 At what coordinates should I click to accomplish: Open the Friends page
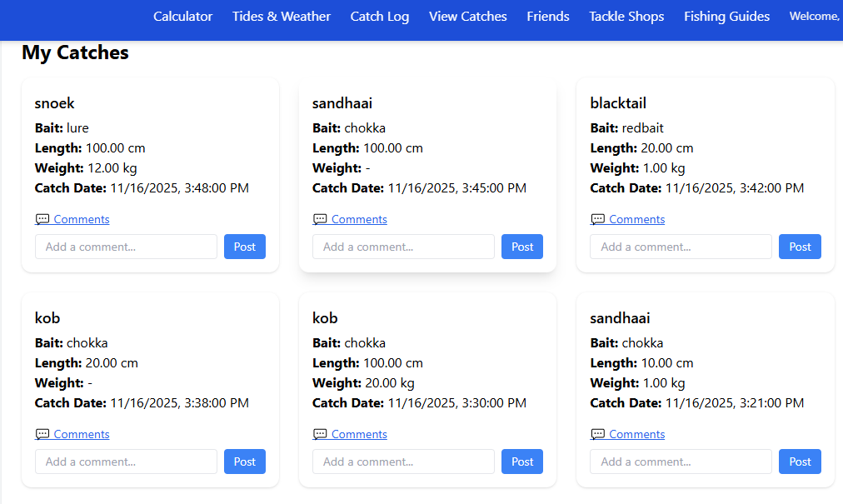pos(548,17)
